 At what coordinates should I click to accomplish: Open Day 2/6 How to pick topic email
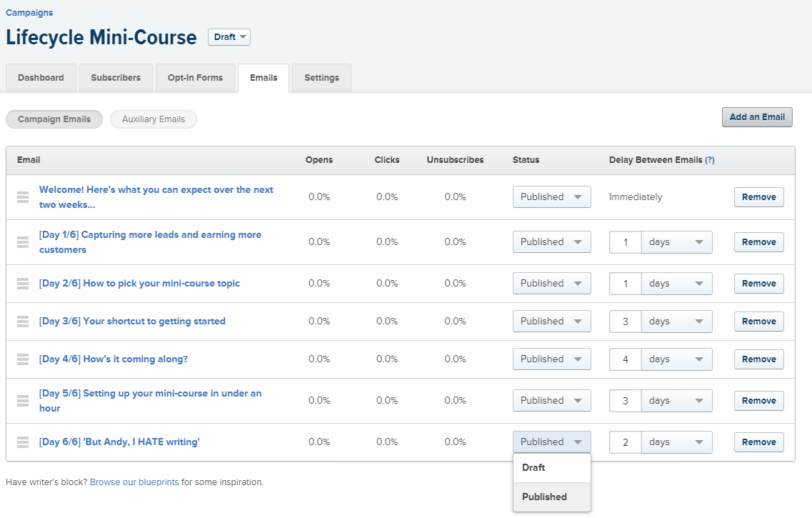tap(139, 284)
